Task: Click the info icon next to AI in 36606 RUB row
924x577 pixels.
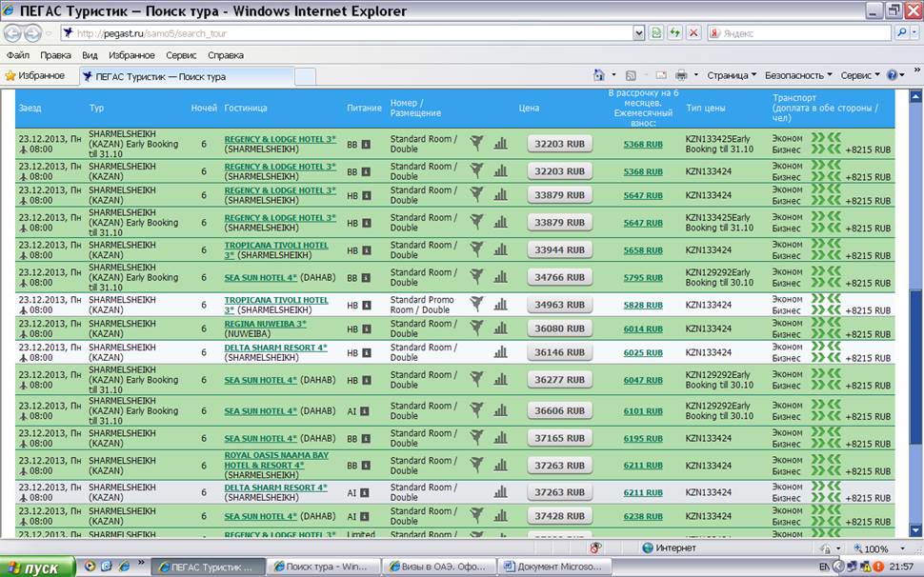Action: (x=364, y=411)
